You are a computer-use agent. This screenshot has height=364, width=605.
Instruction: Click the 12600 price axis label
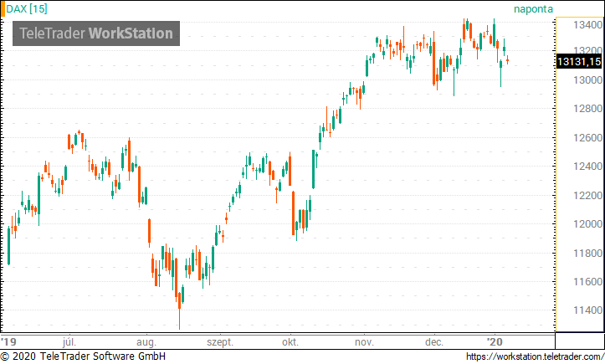[x=587, y=137]
